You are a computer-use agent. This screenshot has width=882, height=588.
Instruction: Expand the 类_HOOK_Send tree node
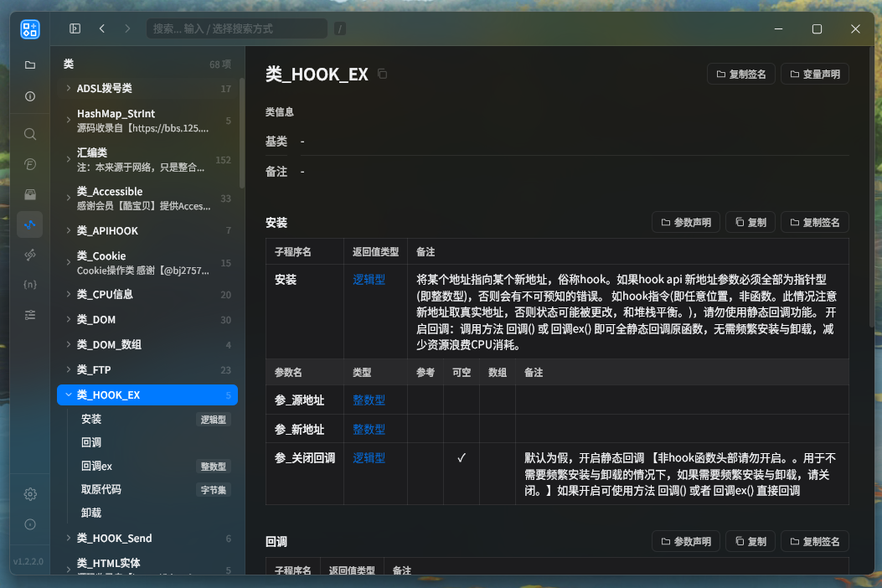[68, 538]
